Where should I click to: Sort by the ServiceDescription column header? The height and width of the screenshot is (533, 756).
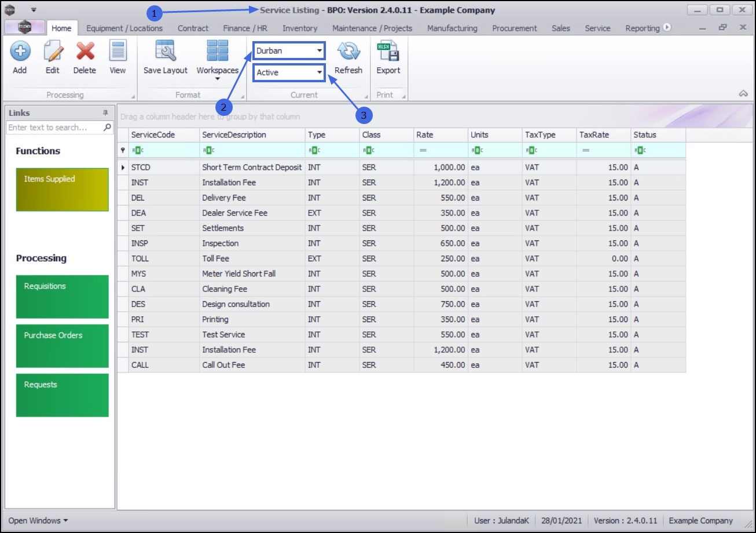252,135
